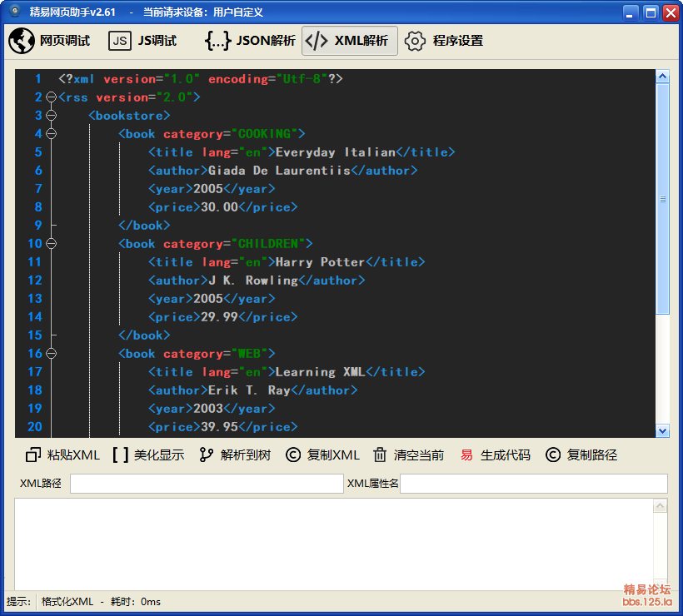Viewport: 683px width, 616px height.
Task: Click the Erik T. Ray author text
Action: point(249,390)
